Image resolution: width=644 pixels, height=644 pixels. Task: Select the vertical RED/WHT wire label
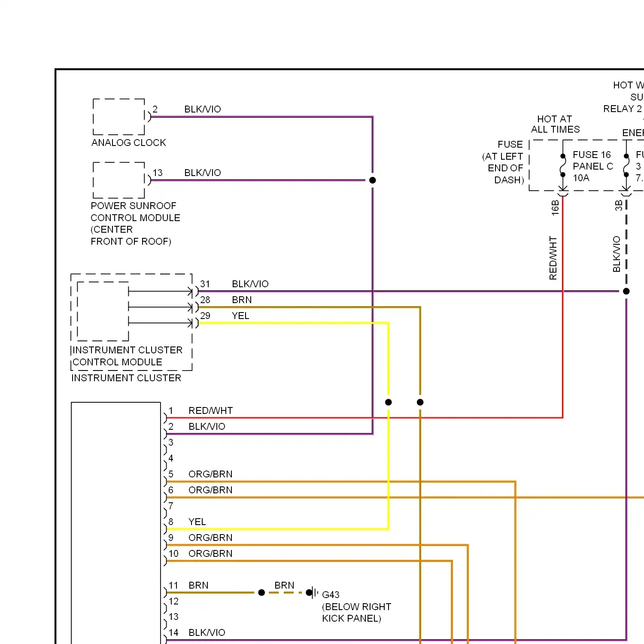[553, 258]
